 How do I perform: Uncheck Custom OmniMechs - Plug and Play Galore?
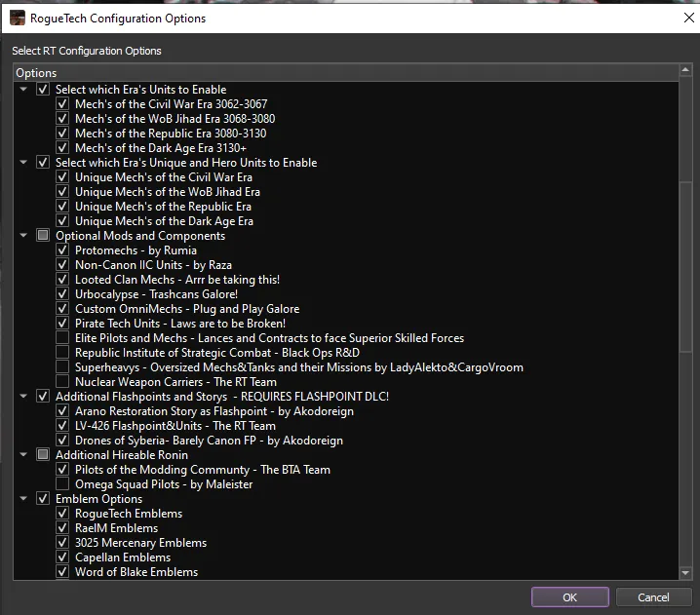tap(62, 308)
